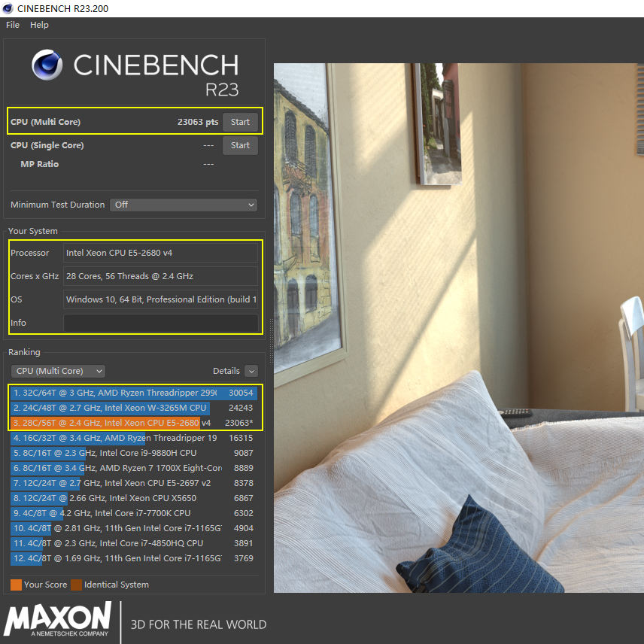Expand the ranking Details arrow
Image resolution: width=644 pixels, height=644 pixels.
click(251, 372)
